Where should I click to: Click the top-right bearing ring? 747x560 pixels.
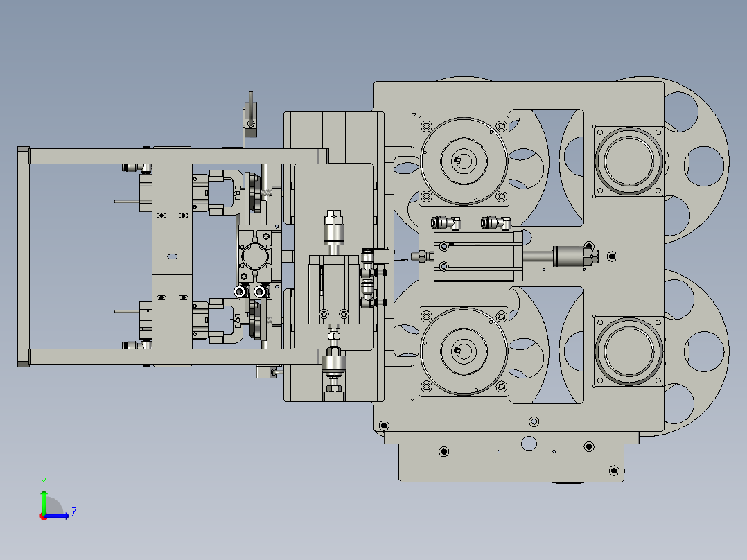pyautogui.click(x=627, y=159)
